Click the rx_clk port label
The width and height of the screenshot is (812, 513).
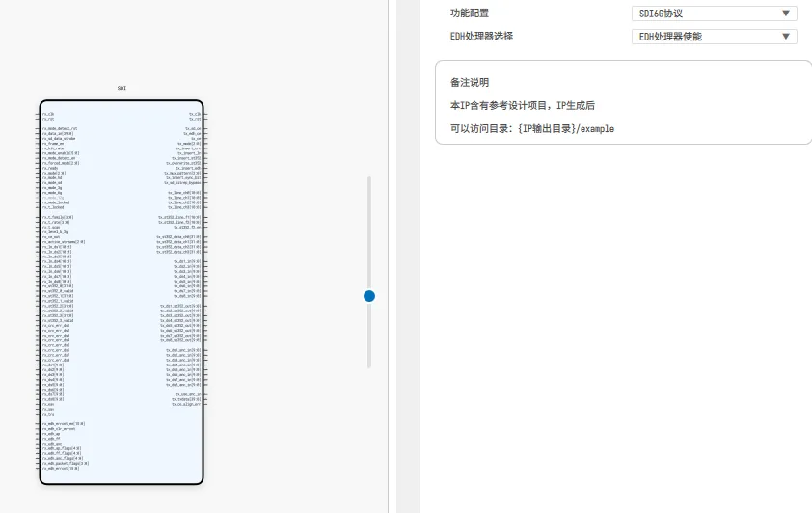pos(48,114)
